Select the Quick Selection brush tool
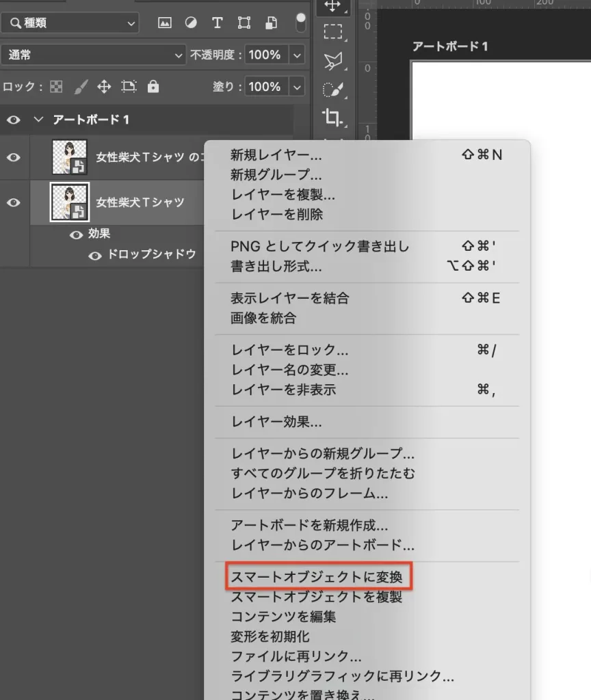 coord(332,90)
